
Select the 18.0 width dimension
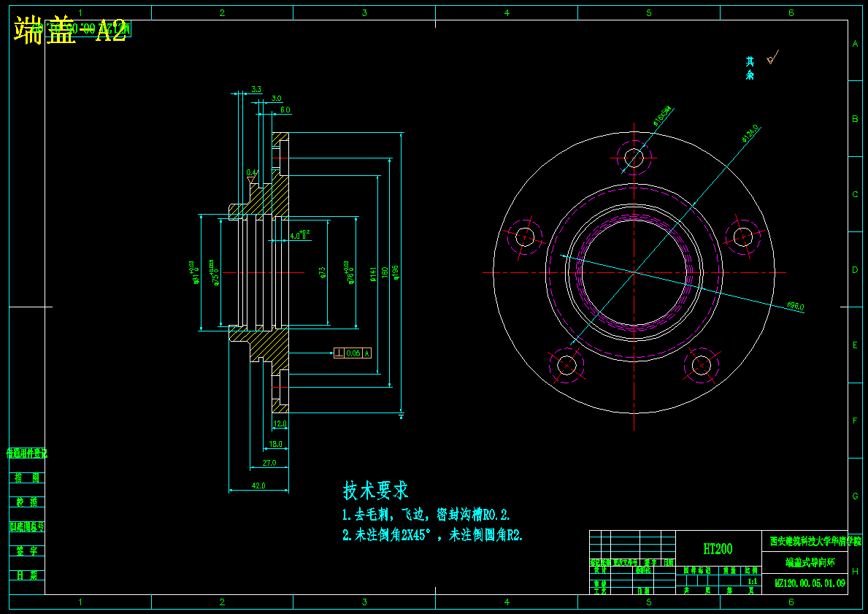275,443
